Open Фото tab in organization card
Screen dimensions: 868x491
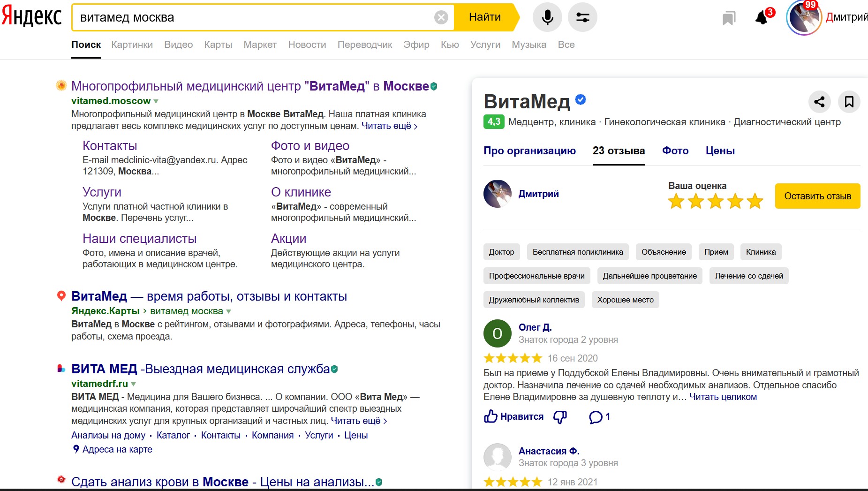[675, 151]
